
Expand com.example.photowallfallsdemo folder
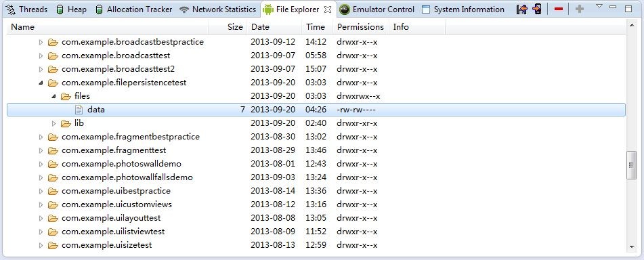tap(41, 178)
